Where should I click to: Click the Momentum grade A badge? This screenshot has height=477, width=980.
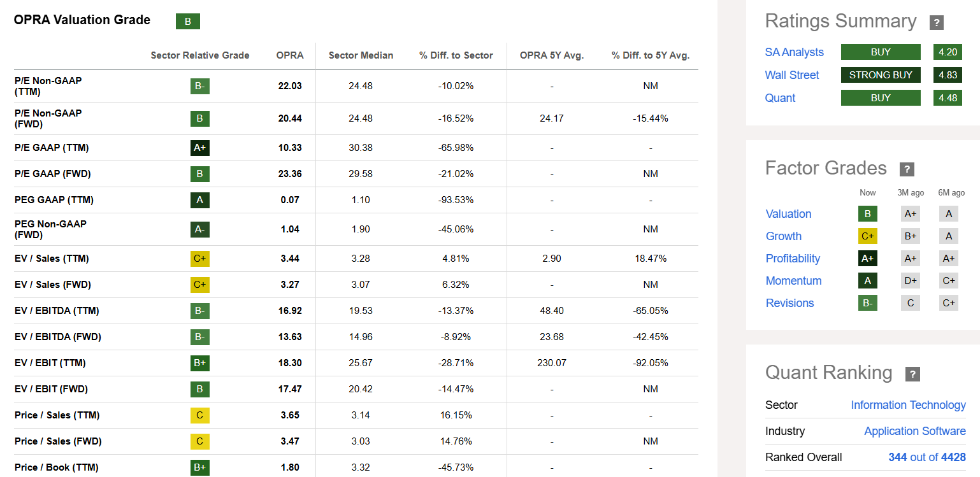tap(867, 280)
